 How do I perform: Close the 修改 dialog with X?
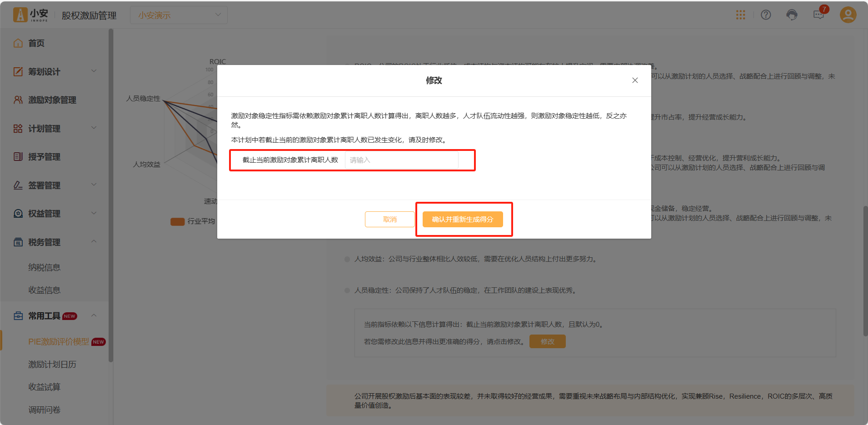pos(635,80)
